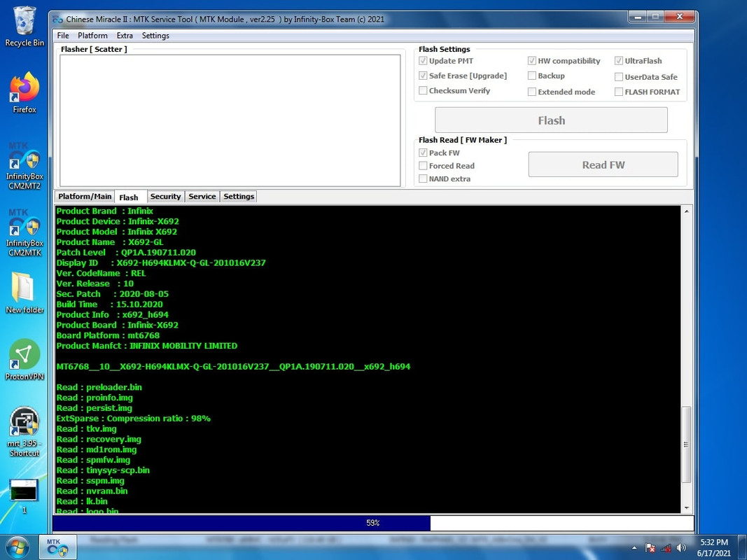Click the log scrollbar up arrow

(687, 211)
